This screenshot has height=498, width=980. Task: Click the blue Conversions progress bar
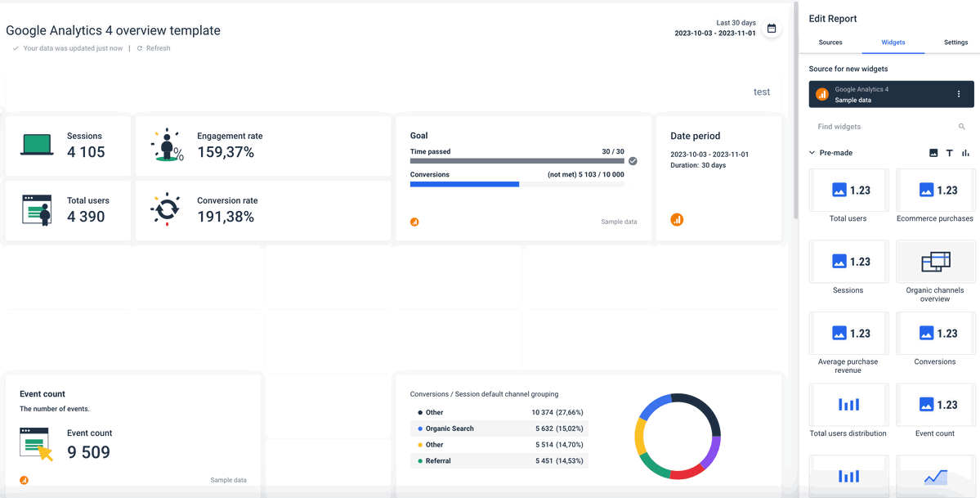tap(464, 184)
